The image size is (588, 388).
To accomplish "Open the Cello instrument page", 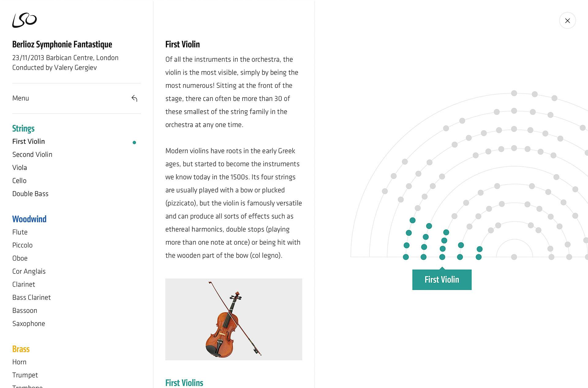I will (19, 181).
